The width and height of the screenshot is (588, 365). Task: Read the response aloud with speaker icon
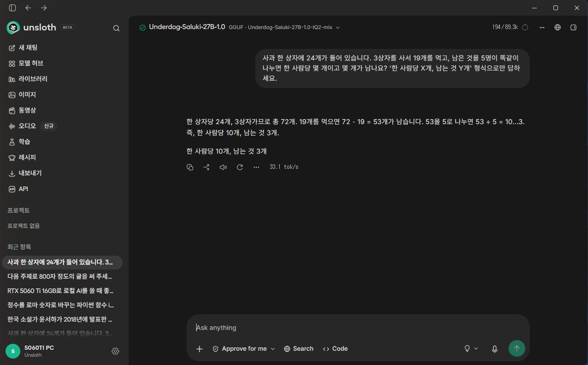click(223, 167)
